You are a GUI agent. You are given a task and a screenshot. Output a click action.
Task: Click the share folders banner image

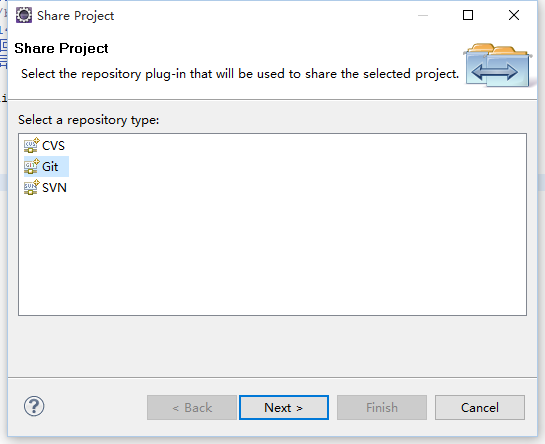tap(497, 65)
